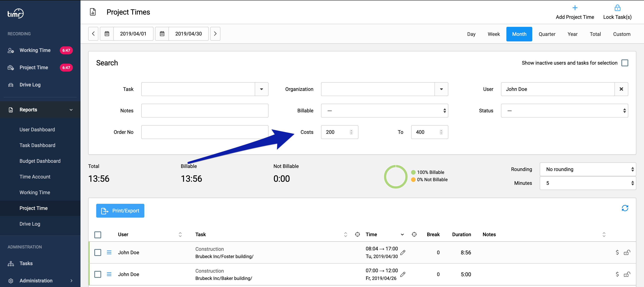The image size is (644, 287).
Task: Click the Lock Task(s) padlock icon
Action: coord(617,8)
